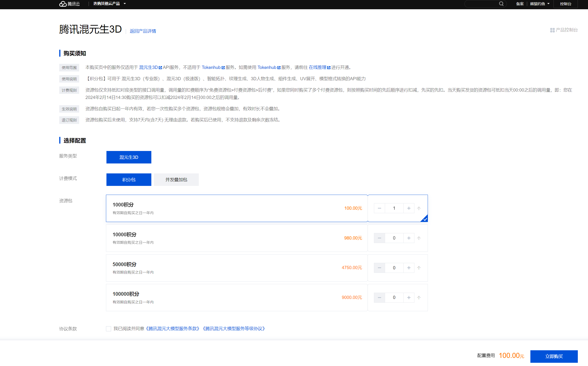Click the 生效说明 tag label
The height and width of the screenshot is (366, 588).
(x=69, y=109)
